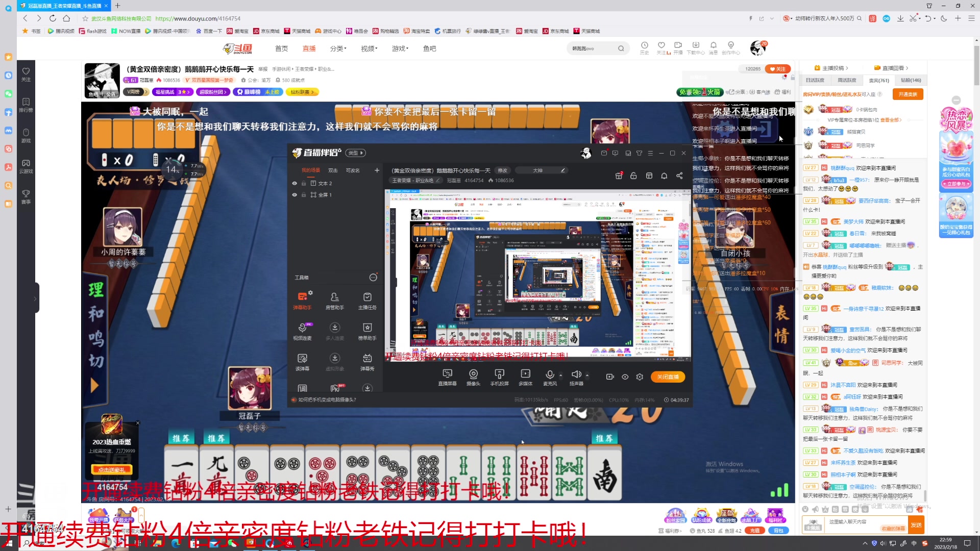Image resolution: width=980 pixels, height=551 pixels.
Task: Open 房管助手 tool in 直播伴侣
Action: (x=335, y=300)
